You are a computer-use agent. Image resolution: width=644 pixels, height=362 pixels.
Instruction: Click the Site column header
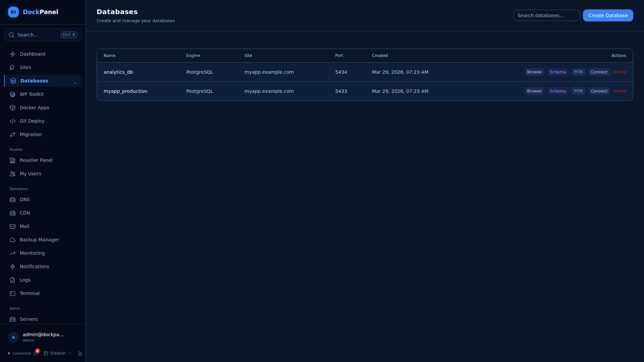click(x=248, y=56)
